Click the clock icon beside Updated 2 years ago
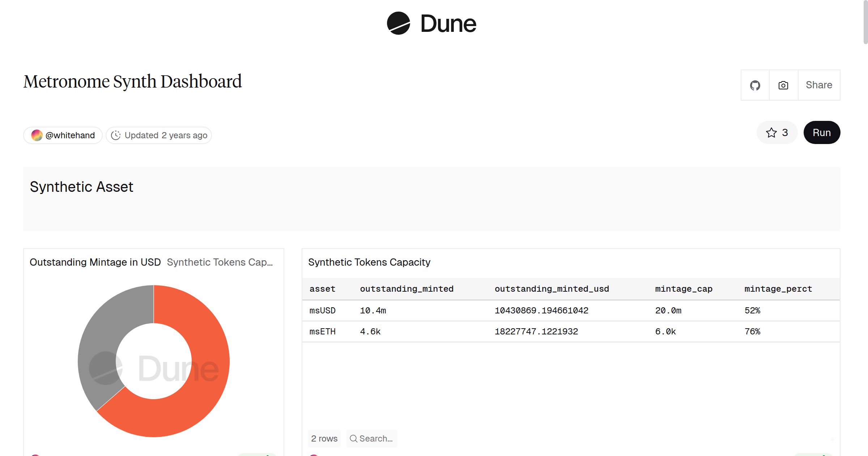This screenshot has height=456, width=868. tap(115, 135)
